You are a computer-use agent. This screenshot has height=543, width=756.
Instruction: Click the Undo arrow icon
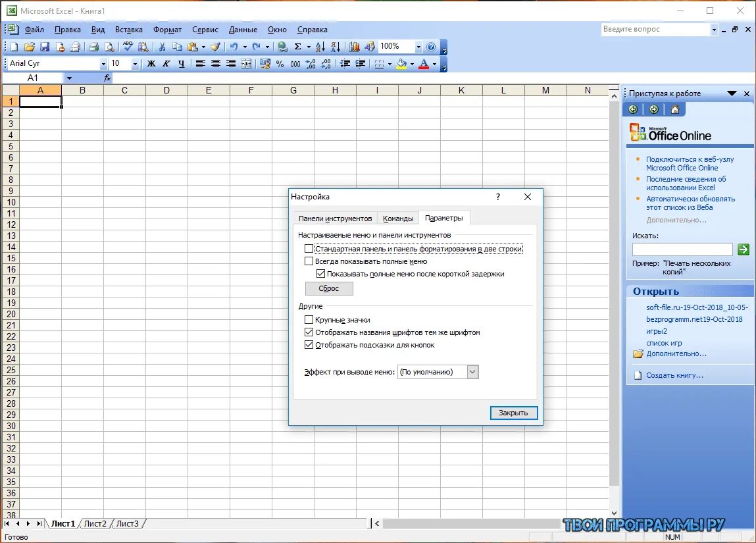tap(234, 47)
